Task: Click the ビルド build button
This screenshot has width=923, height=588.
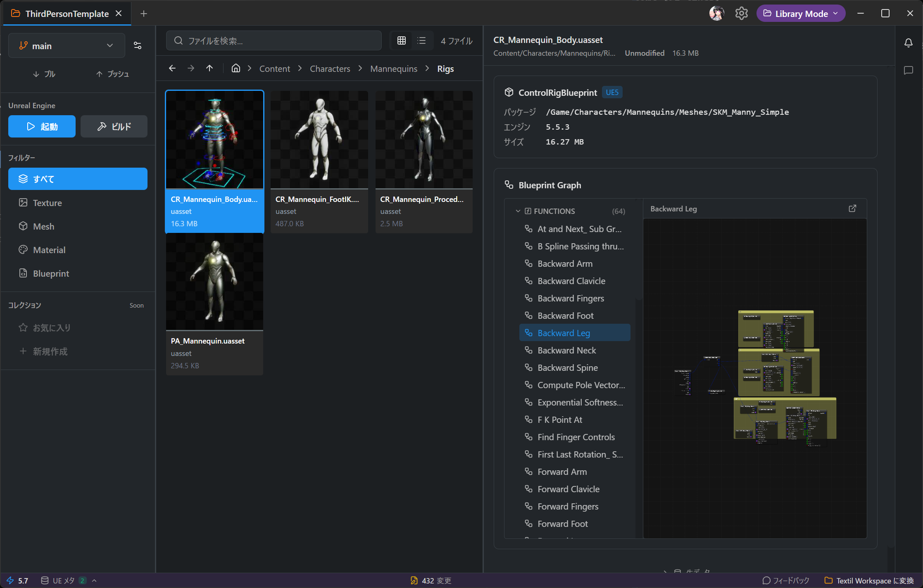Action: point(114,126)
